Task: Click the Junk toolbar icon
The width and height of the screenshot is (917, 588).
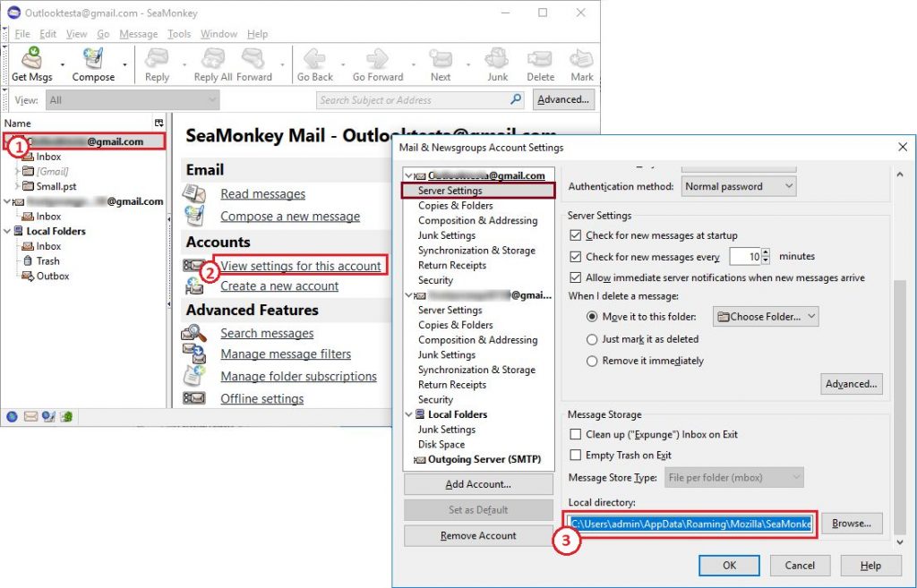Action: coord(497,60)
